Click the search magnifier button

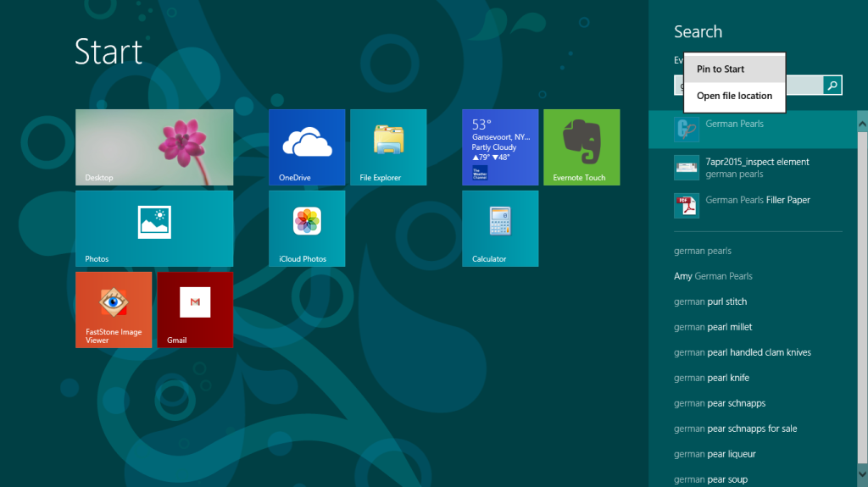pos(832,86)
